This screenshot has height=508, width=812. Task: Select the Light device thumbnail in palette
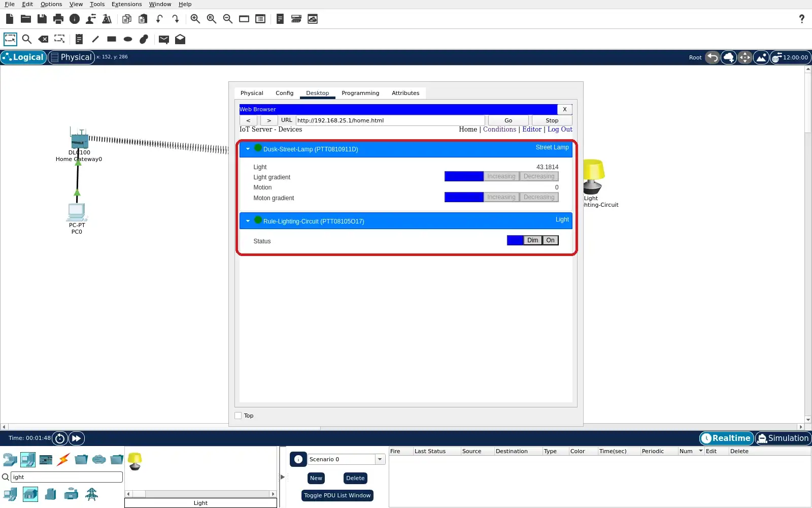tap(135, 461)
